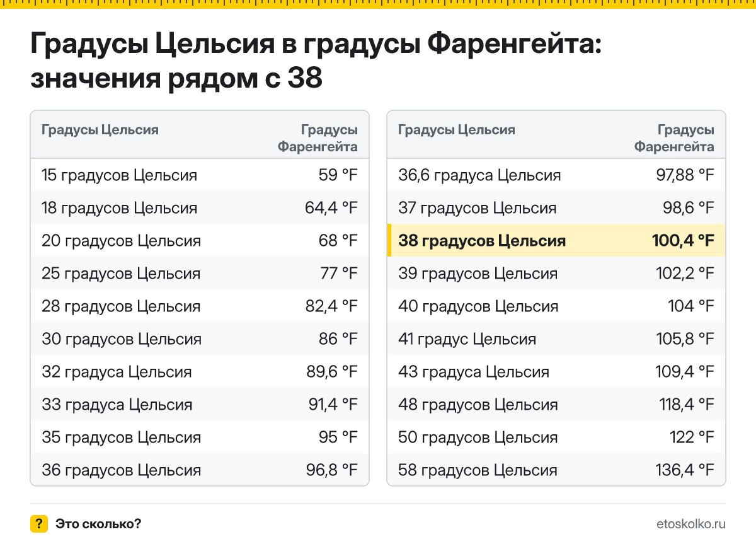Select '50 градусов Цельсия' row label

[x=478, y=437]
